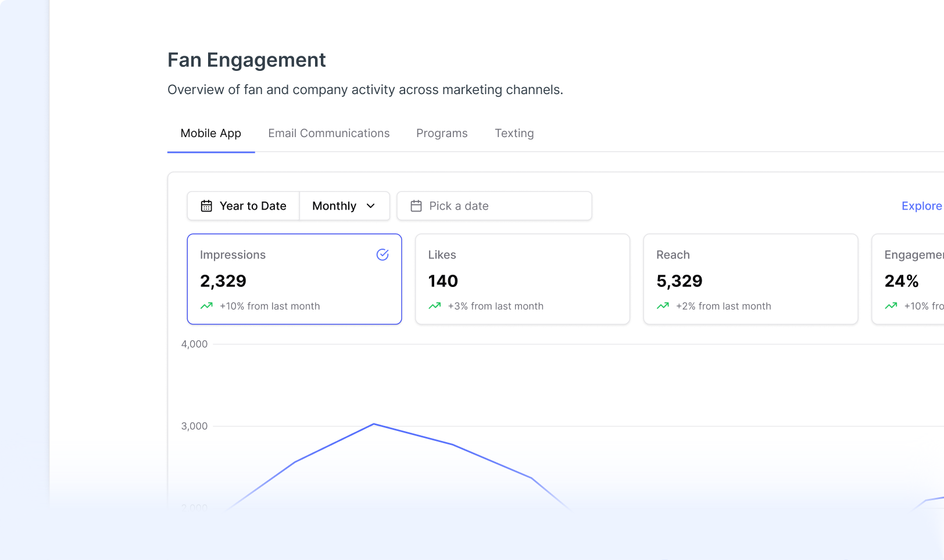Click the green trend arrow under Reach
Image resolution: width=944 pixels, height=560 pixels.
click(663, 306)
